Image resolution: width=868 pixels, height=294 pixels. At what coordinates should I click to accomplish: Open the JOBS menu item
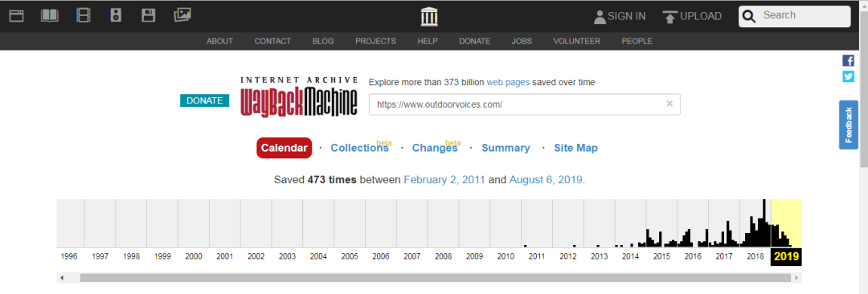[522, 41]
